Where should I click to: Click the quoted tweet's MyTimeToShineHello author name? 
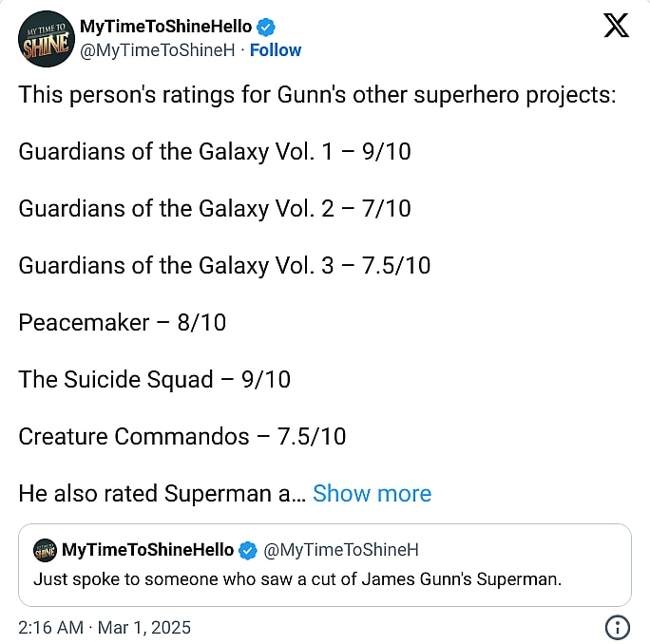click(x=147, y=550)
